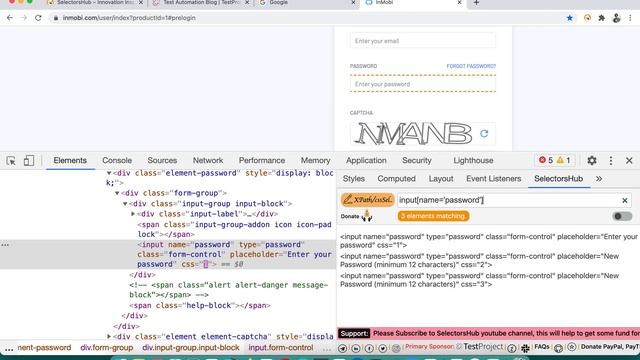Switch to the Styles sidebar tab
This screenshot has height=360, width=640.
[x=353, y=179]
